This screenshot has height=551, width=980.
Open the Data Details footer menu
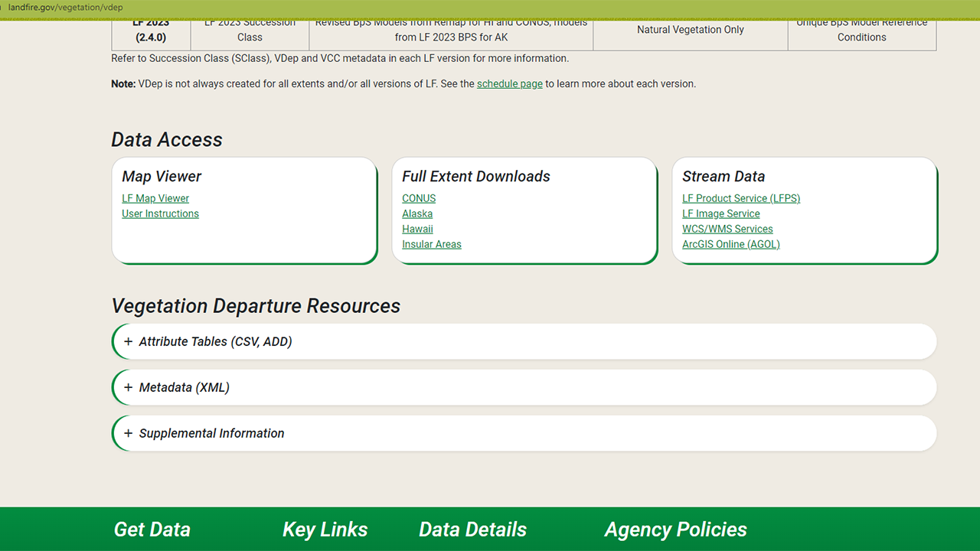tap(472, 529)
